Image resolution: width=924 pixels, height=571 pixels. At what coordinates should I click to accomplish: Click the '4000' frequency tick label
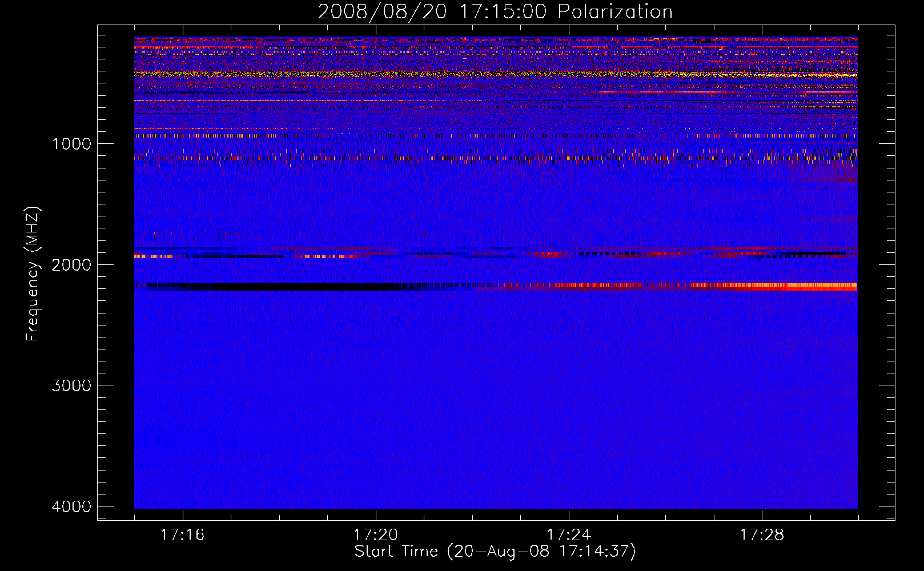coord(71,506)
